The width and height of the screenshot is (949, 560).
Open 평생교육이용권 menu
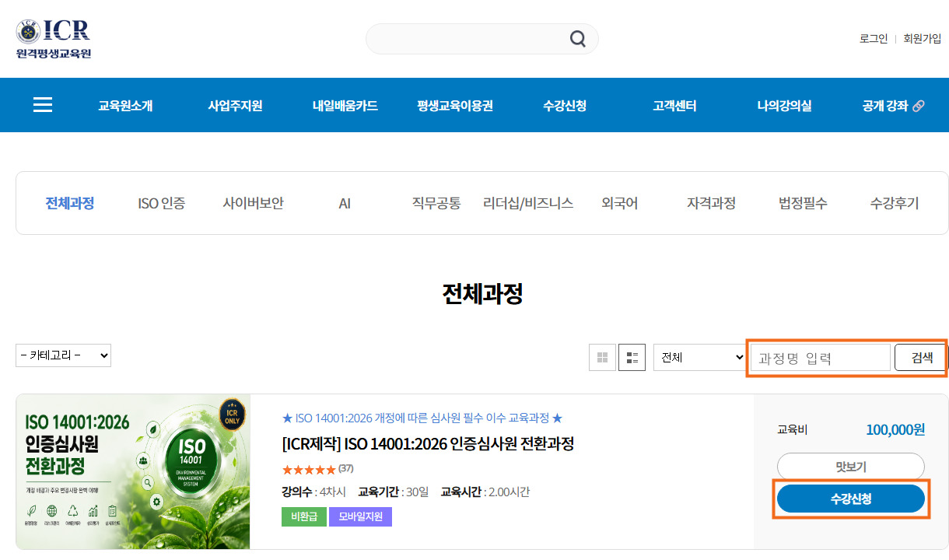coord(454,106)
